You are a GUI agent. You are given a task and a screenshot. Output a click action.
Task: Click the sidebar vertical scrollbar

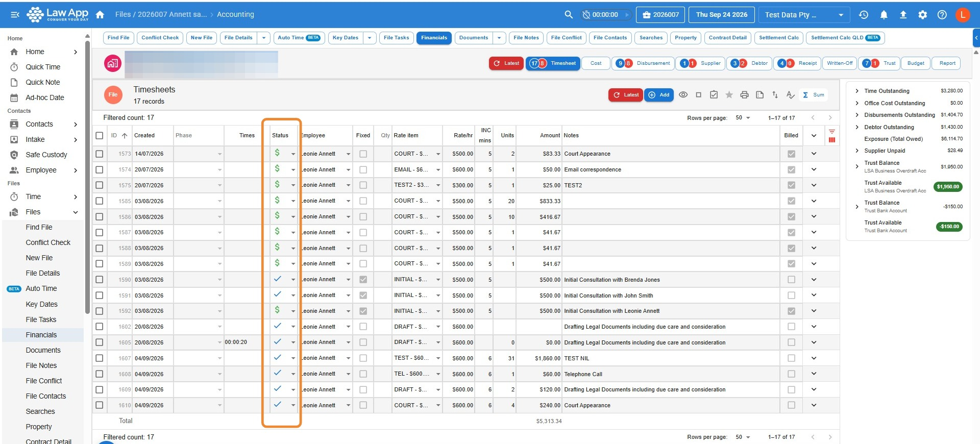87,176
